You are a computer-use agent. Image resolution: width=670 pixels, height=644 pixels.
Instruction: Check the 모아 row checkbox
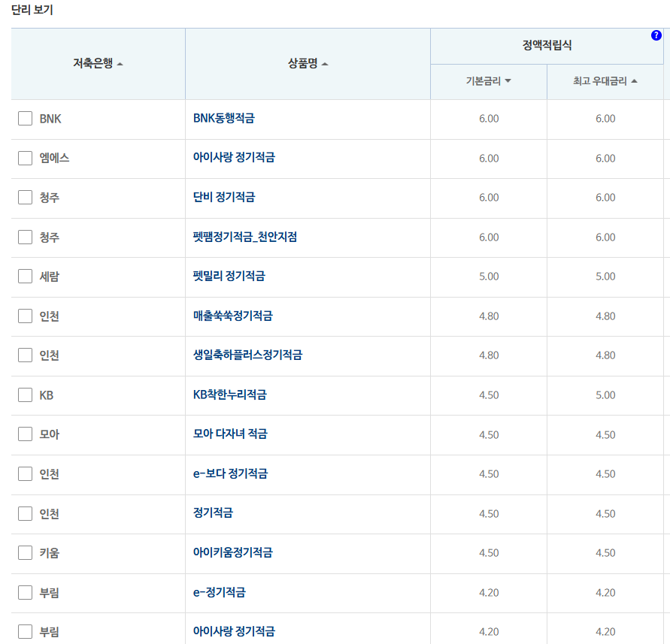[26, 434]
